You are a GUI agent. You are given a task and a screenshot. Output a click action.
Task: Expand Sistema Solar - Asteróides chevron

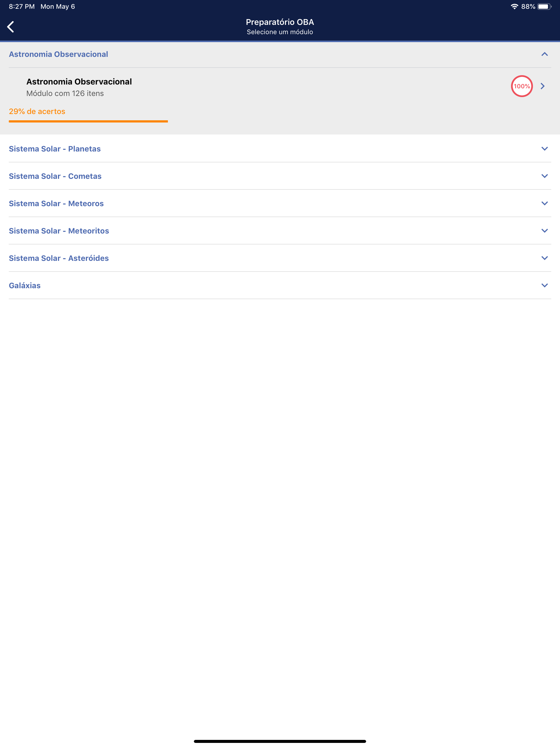tap(544, 258)
